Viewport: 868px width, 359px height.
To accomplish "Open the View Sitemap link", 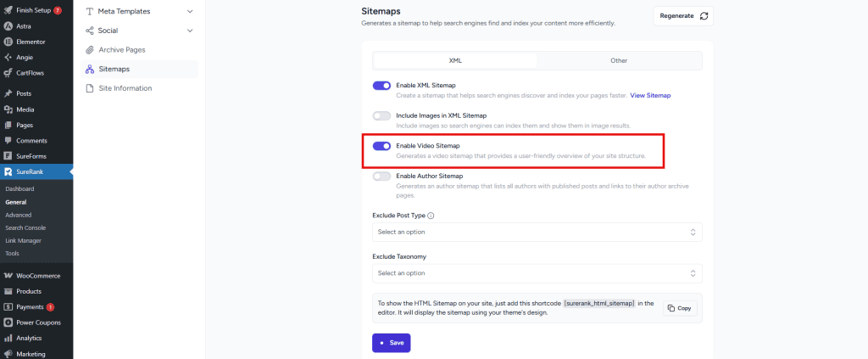I will 650,96.
